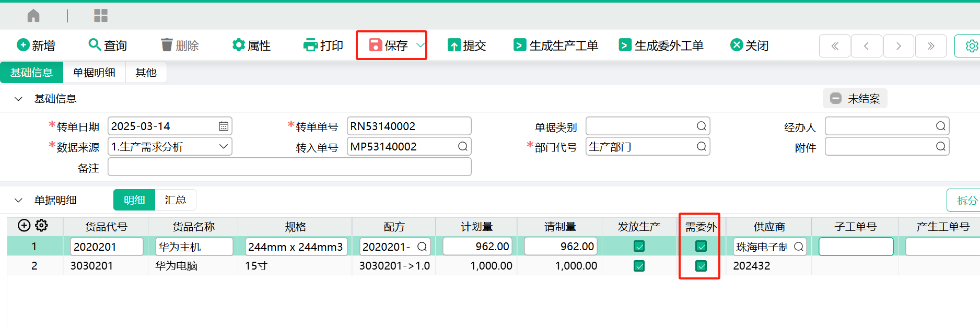Click the 属性 properties gear icon
This screenshot has width=980, height=327.
pos(239,45)
